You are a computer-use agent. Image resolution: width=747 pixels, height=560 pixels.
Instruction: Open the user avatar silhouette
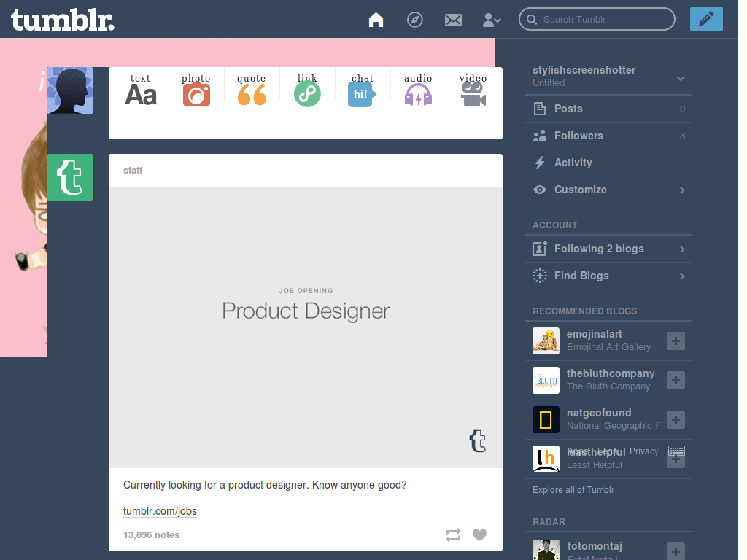click(70, 90)
